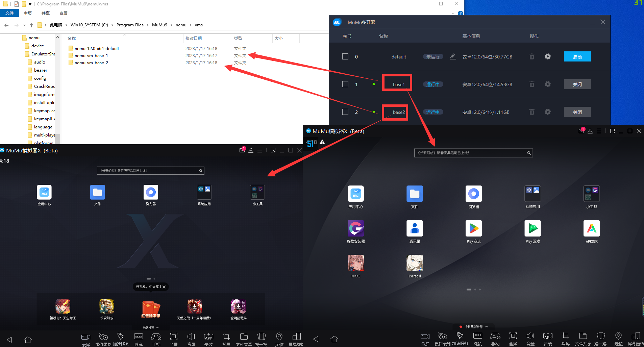Open 键鼠 keymapping in left emulator toolbar
The height and width of the screenshot is (347, 644).
[139, 337]
